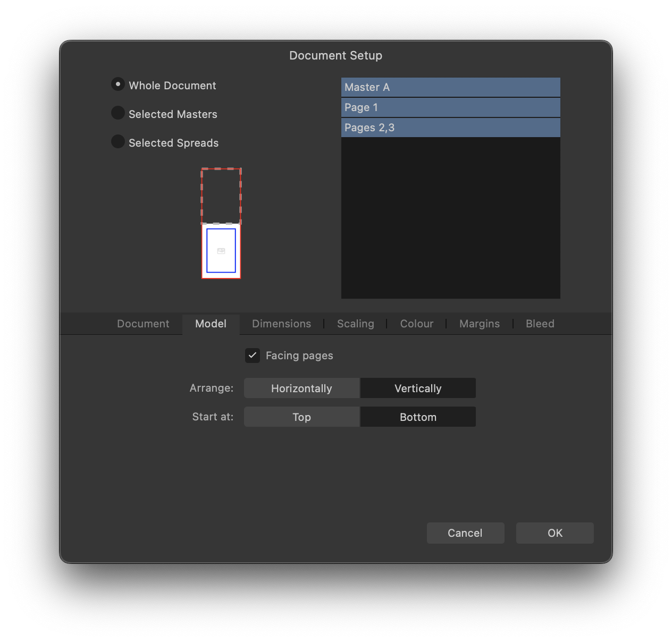Switch to the Dimensions tab
672x642 pixels.
click(281, 324)
